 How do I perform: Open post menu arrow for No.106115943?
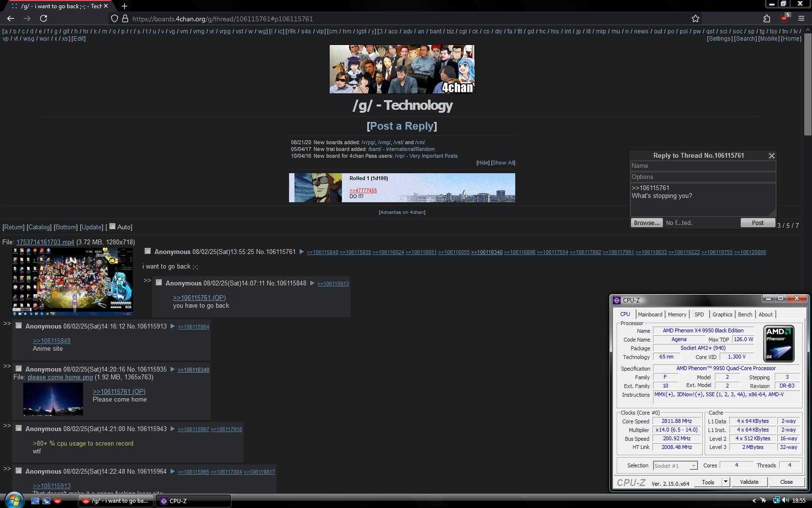[x=173, y=429]
